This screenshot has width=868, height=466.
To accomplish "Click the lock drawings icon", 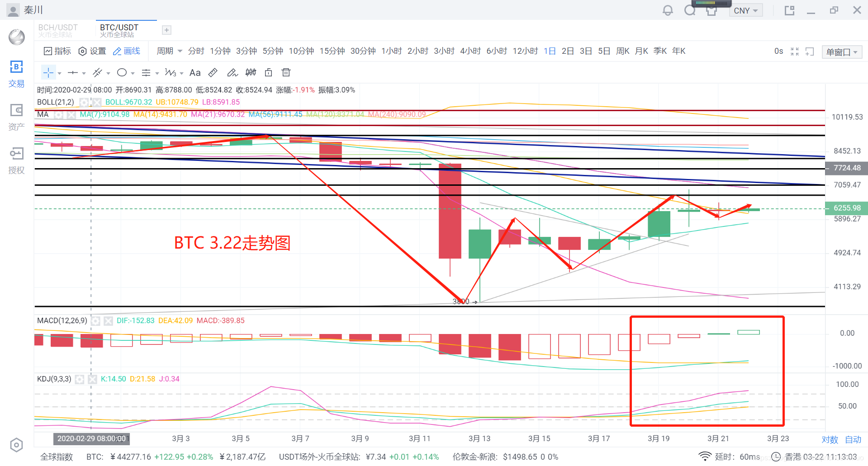I will point(268,73).
